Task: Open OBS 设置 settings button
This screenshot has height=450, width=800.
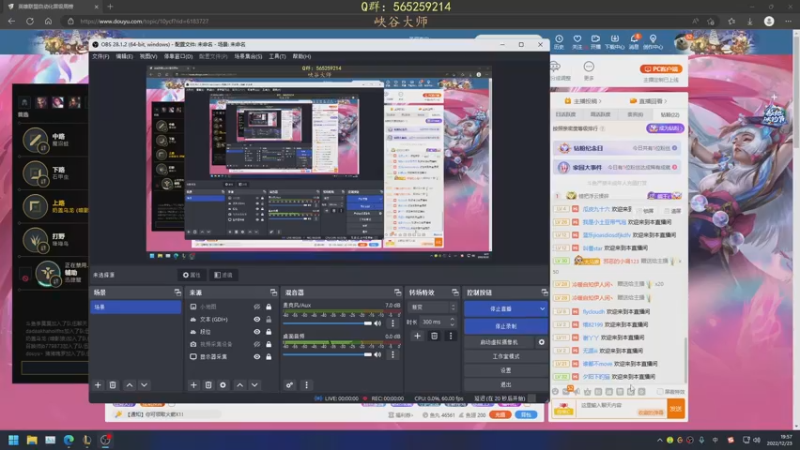Action: (x=506, y=370)
